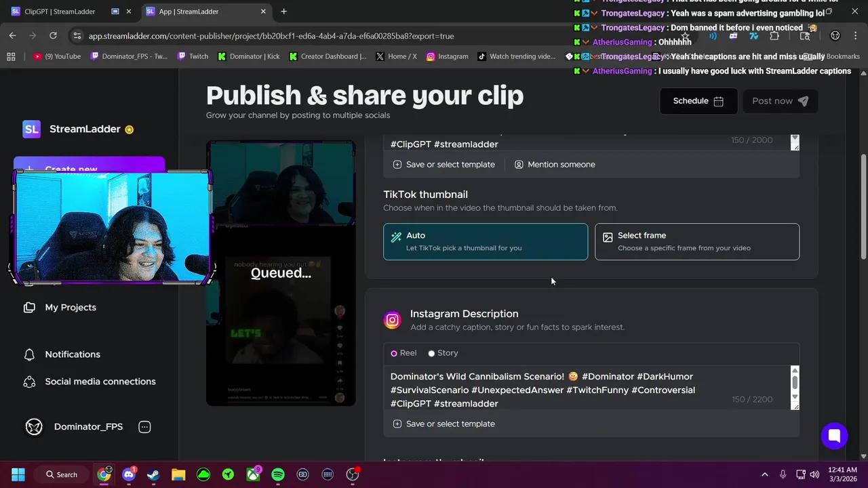Open the Creator Dashboard bookmark
868x488 pixels.
328,56
